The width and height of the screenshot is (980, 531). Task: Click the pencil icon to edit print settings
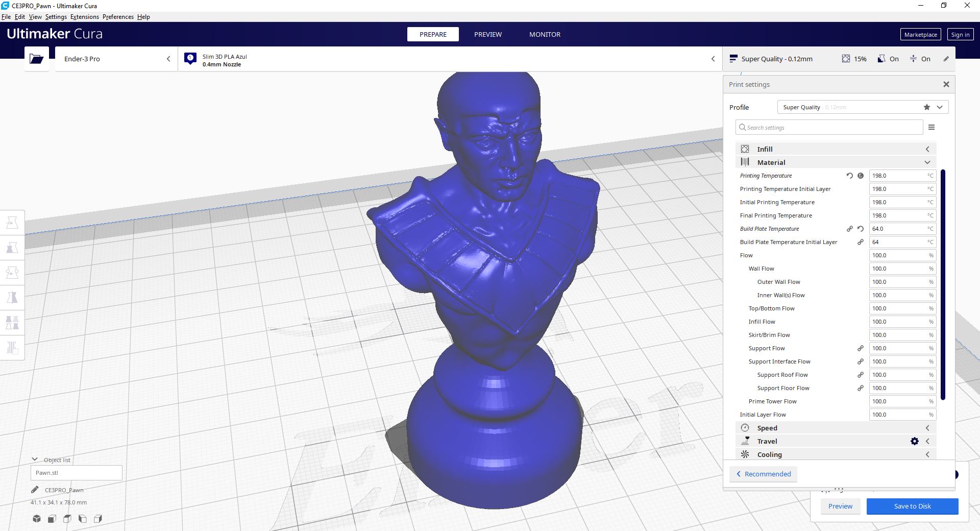[x=946, y=59]
